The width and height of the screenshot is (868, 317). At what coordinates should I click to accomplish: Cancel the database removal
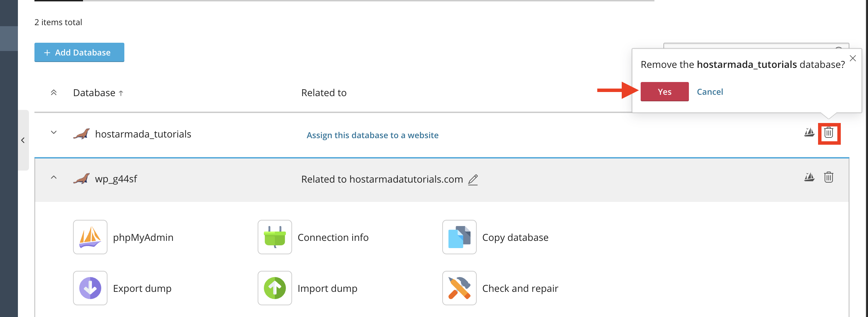pyautogui.click(x=710, y=92)
